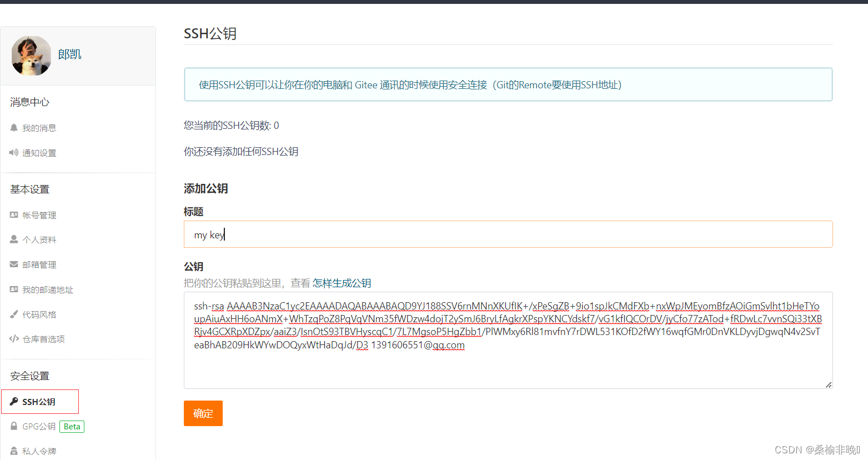Open the 个人资料 page
Image resolution: width=868 pixels, height=460 pixels.
click(39, 239)
